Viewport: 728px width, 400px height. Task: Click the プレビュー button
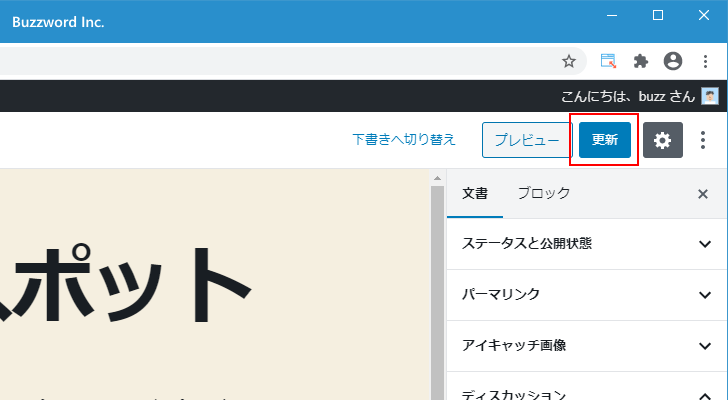[526, 140]
